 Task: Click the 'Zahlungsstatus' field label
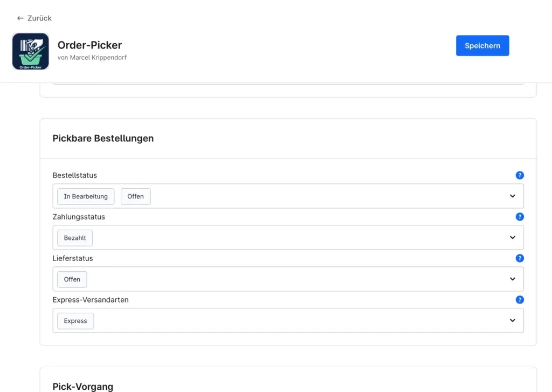(79, 217)
